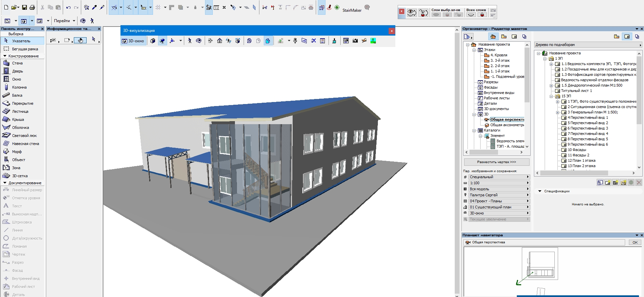Click the Разместить чертеж >>> button
644x297 pixels.
click(496, 162)
